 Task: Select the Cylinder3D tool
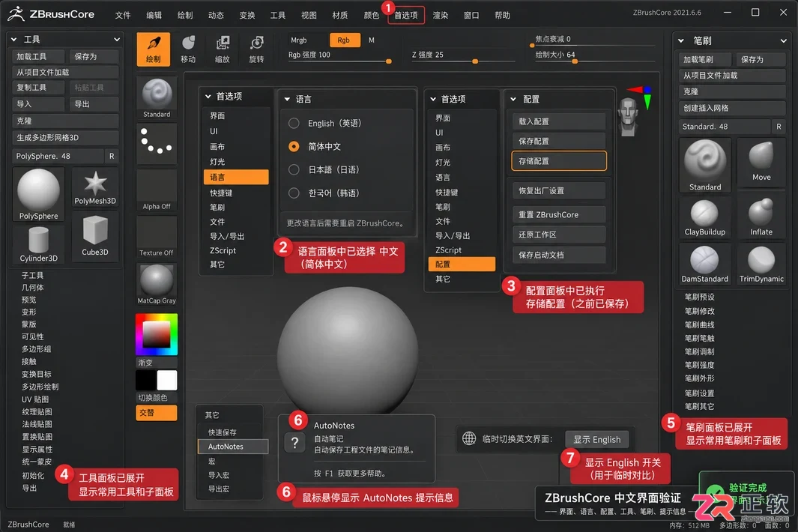[x=39, y=244]
